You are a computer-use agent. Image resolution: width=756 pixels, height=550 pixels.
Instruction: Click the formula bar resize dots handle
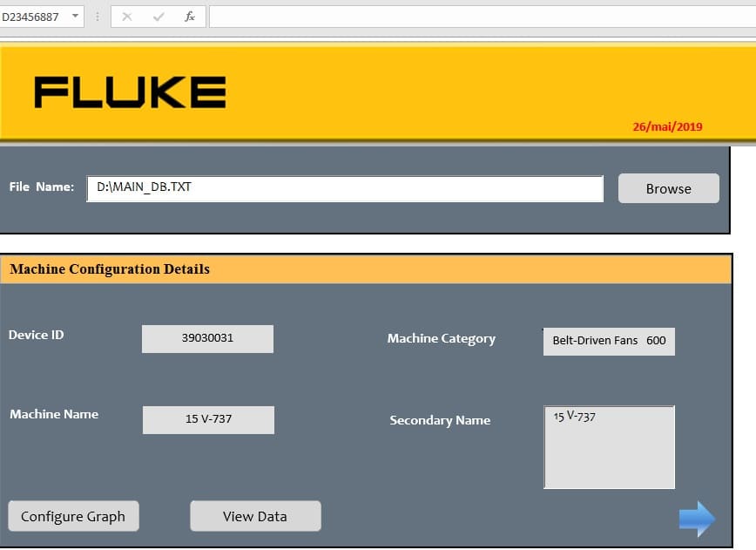(x=97, y=17)
